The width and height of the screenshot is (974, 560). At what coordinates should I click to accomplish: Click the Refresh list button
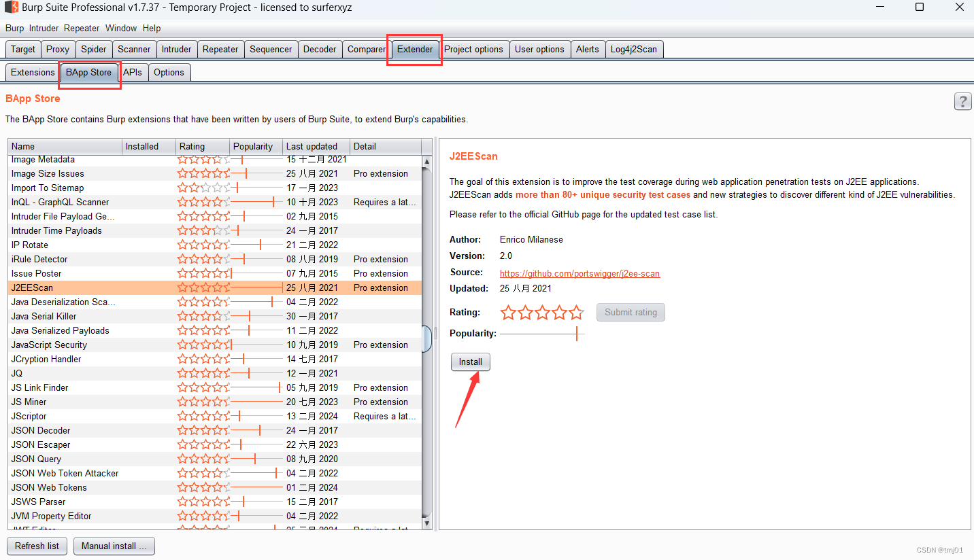tap(37, 546)
